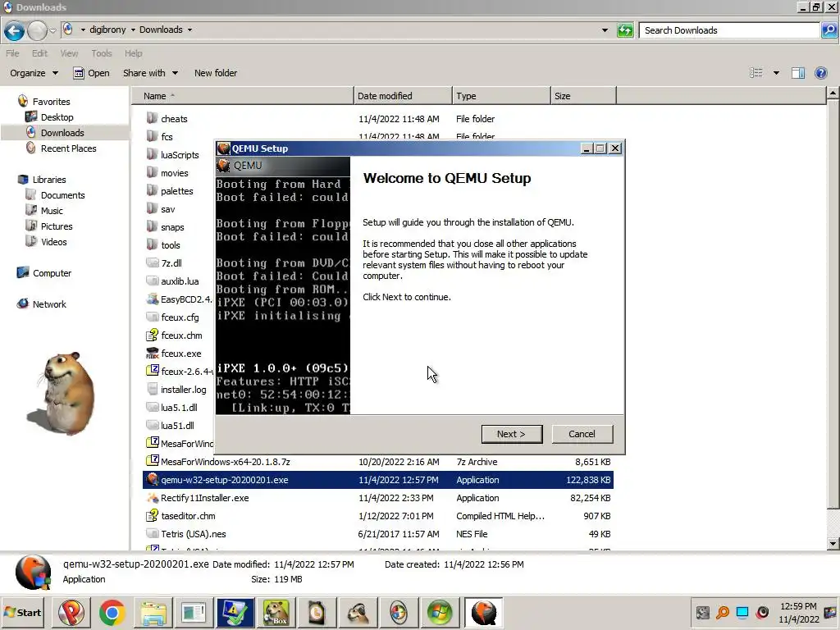Select Libraries in navigation pane
The height and width of the screenshot is (630, 840).
[48, 180]
